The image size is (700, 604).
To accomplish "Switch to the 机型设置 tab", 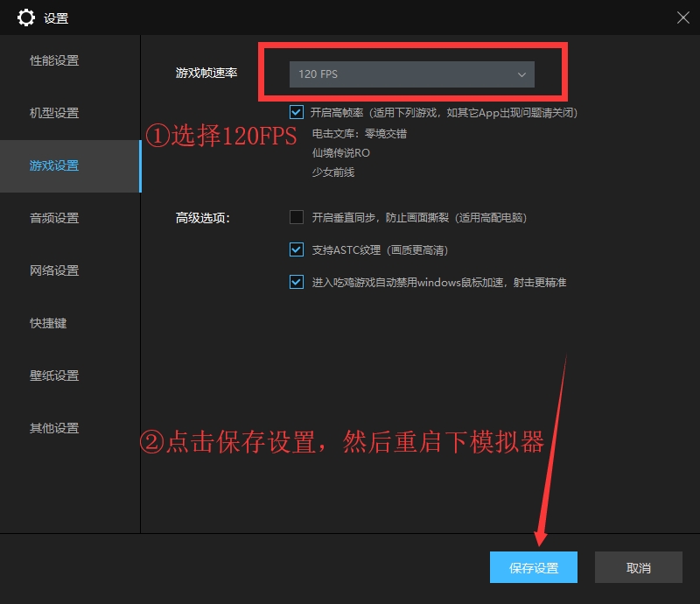I will pos(54,113).
